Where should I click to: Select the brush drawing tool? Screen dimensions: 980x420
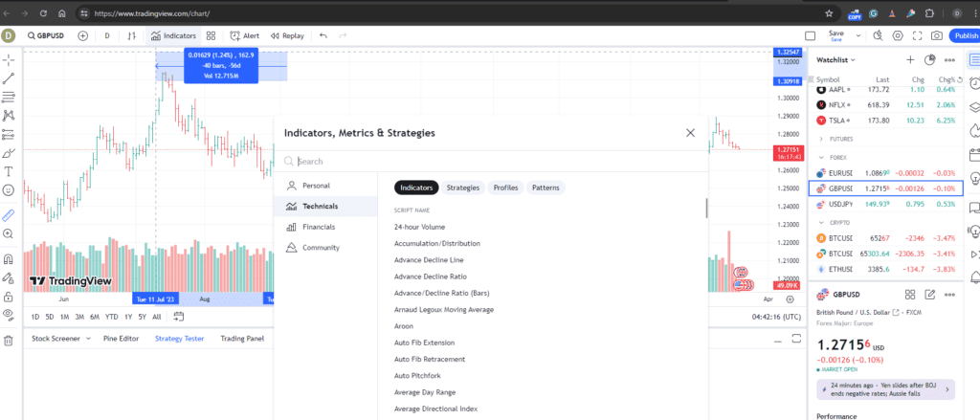click(9, 153)
